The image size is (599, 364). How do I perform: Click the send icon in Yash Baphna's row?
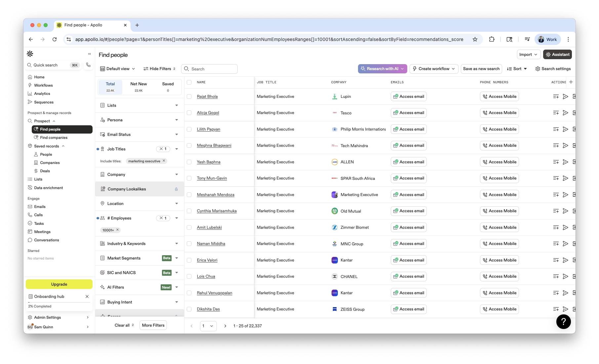point(566,162)
